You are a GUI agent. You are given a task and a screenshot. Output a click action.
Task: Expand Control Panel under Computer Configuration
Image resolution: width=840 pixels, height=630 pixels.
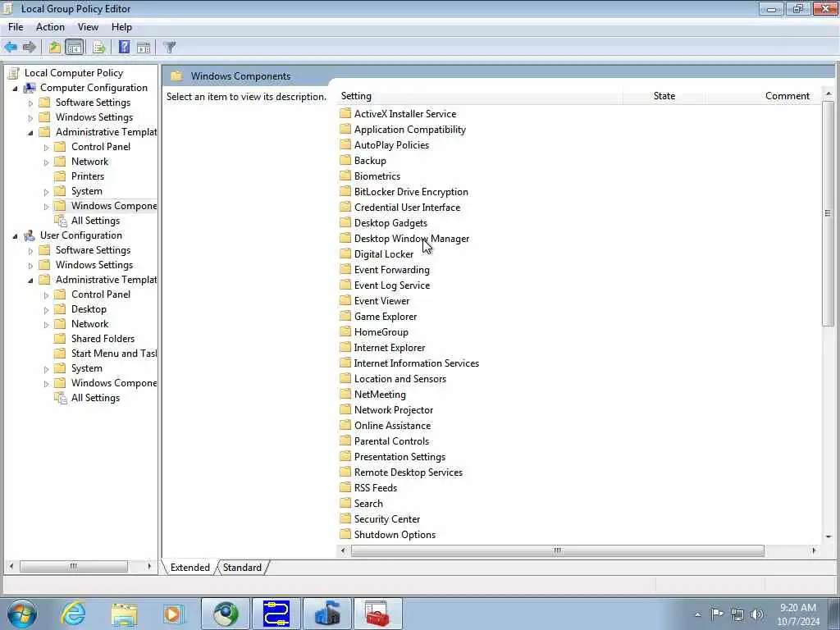(46, 148)
